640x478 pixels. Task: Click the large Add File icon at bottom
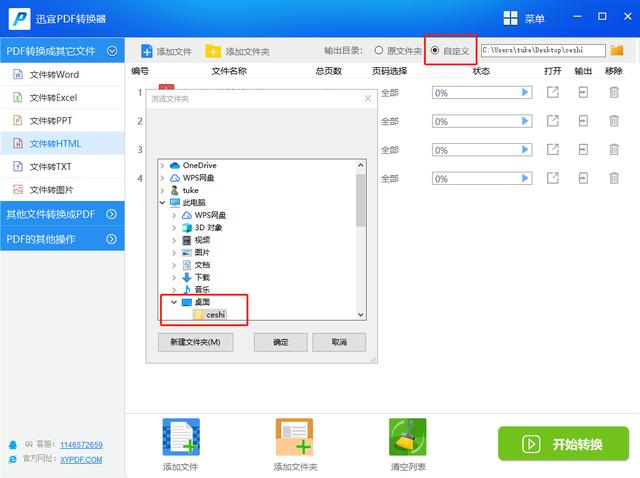tap(181, 437)
